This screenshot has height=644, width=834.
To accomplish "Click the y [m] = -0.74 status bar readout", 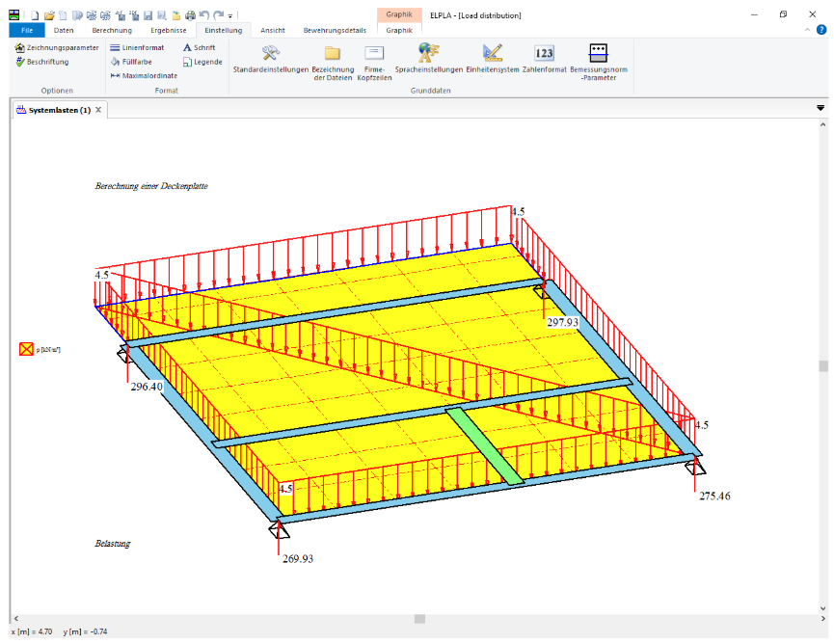I will click(85, 631).
